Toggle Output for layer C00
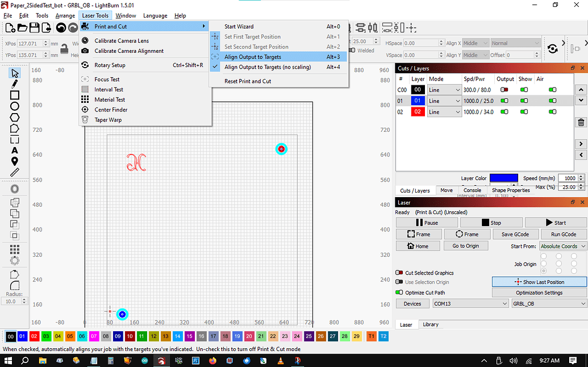The width and height of the screenshot is (588, 367). 504,90
